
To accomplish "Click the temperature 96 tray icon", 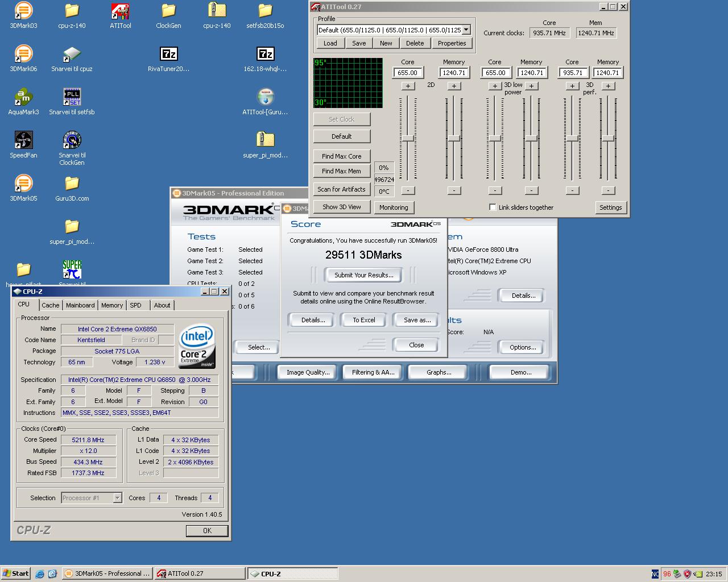I will click(667, 574).
